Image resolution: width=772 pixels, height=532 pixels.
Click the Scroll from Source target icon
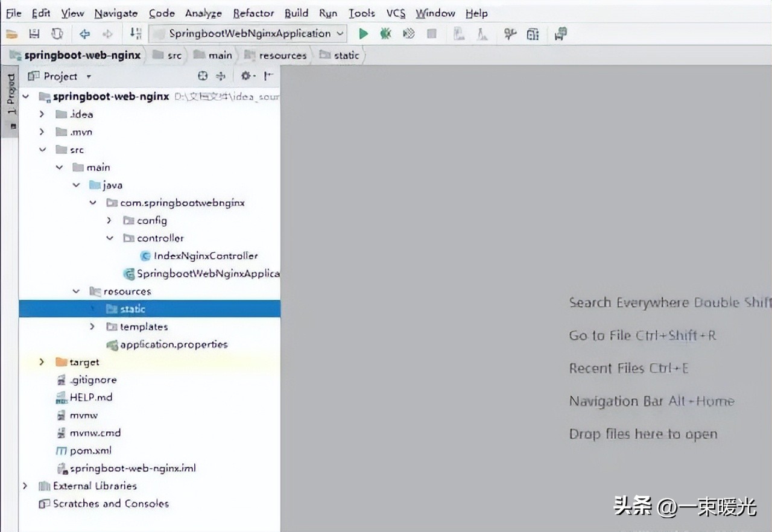[x=203, y=76]
